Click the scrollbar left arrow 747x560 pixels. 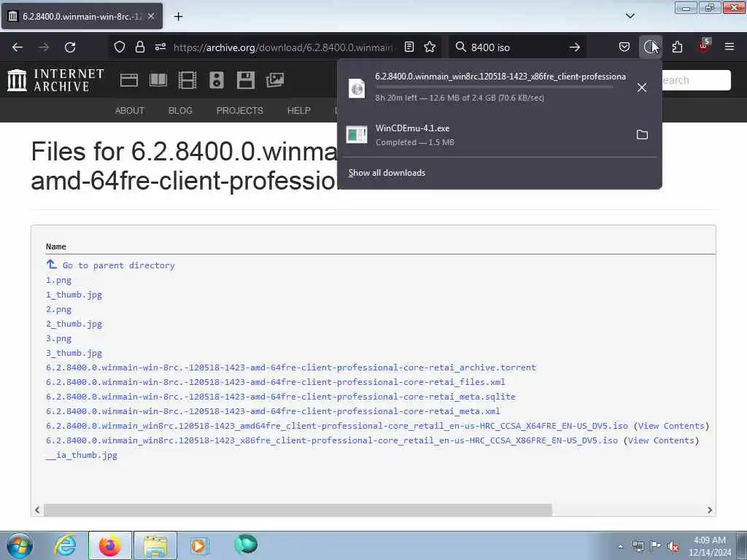point(37,510)
